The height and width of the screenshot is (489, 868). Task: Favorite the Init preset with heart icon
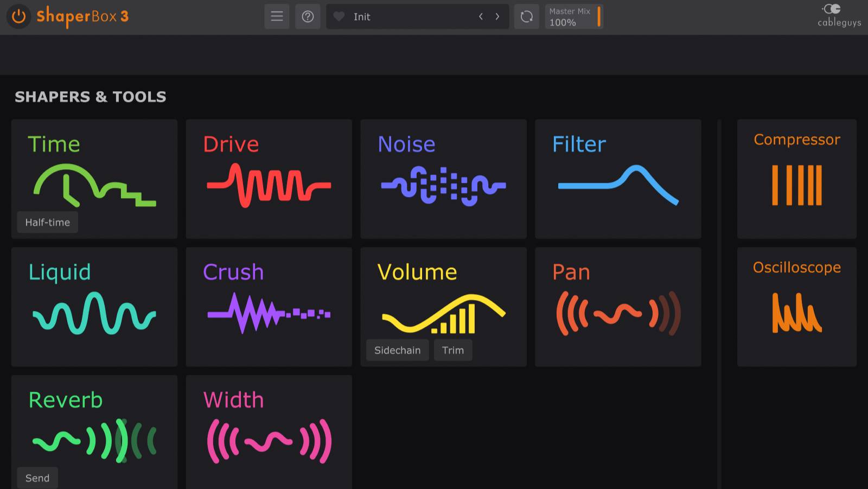(339, 16)
